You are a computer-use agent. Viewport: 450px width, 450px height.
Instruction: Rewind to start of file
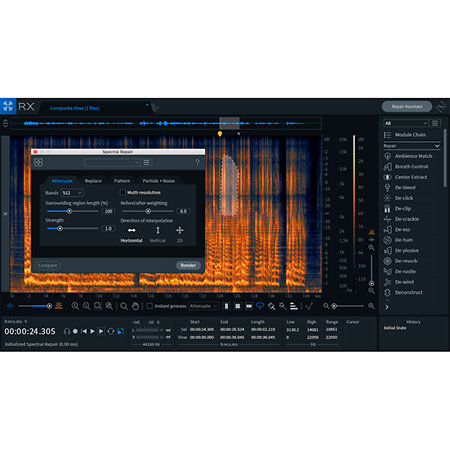84,331
